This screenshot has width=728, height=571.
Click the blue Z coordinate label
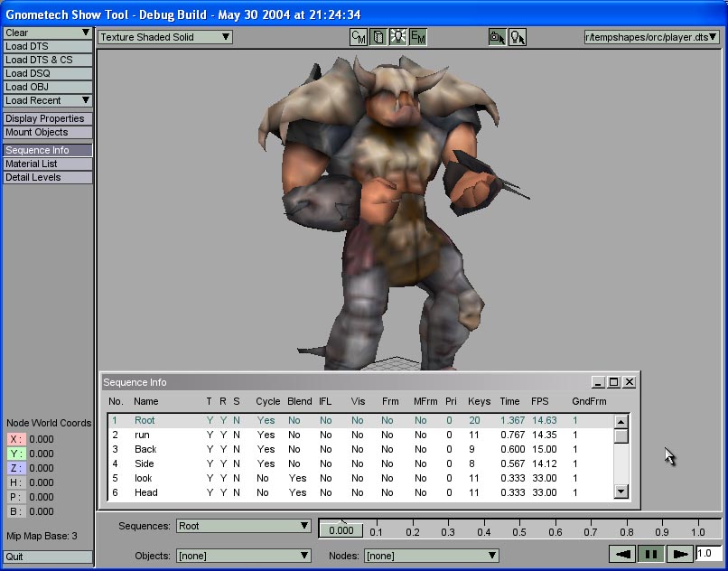(16, 468)
